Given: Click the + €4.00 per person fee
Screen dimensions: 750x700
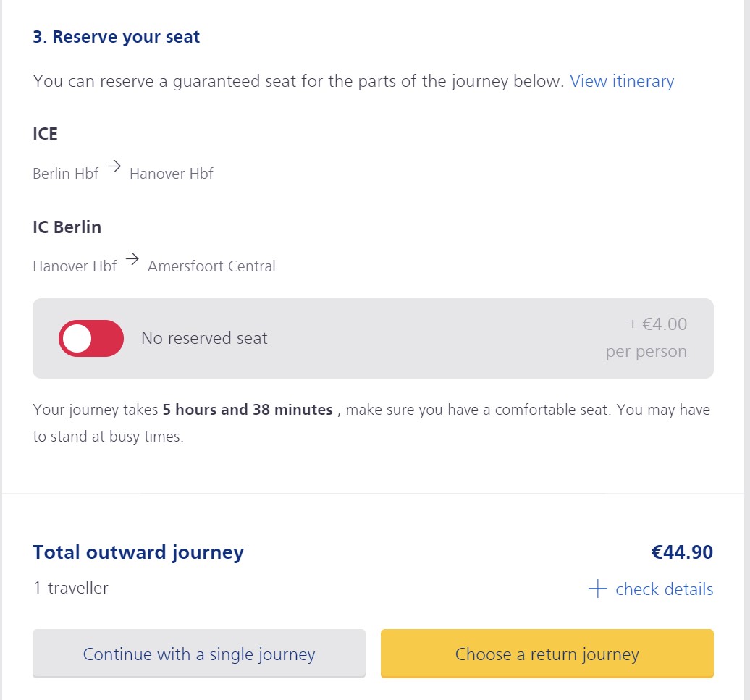Looking at the screenshot, I should (657, 324).
